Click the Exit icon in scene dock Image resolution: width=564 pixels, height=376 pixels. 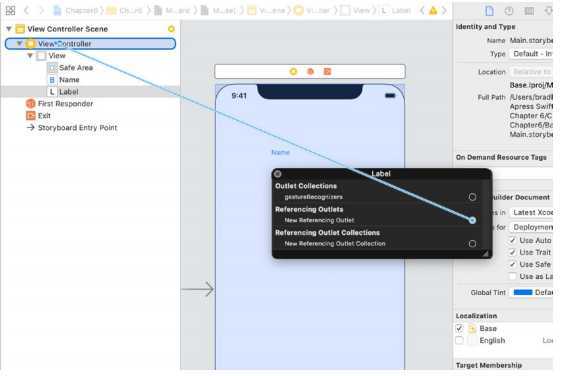[327, 72]
